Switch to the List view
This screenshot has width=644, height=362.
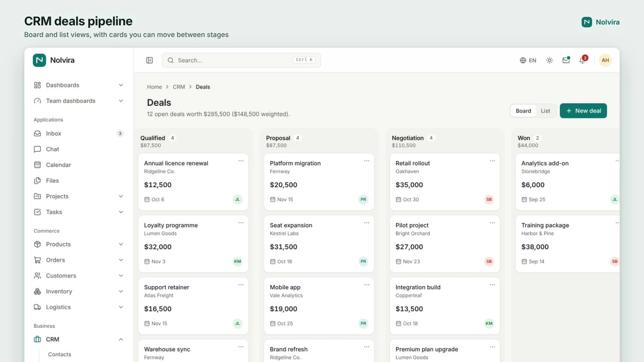(x=545, y=111)
